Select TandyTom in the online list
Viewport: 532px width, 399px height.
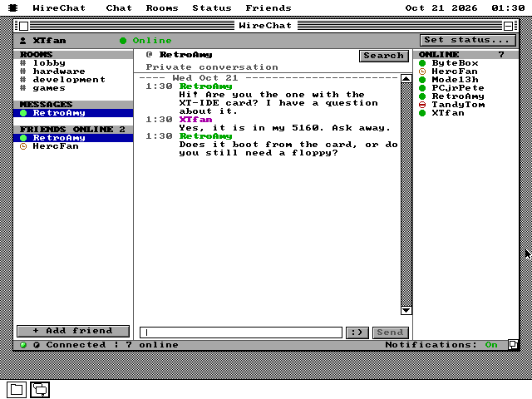465,105
